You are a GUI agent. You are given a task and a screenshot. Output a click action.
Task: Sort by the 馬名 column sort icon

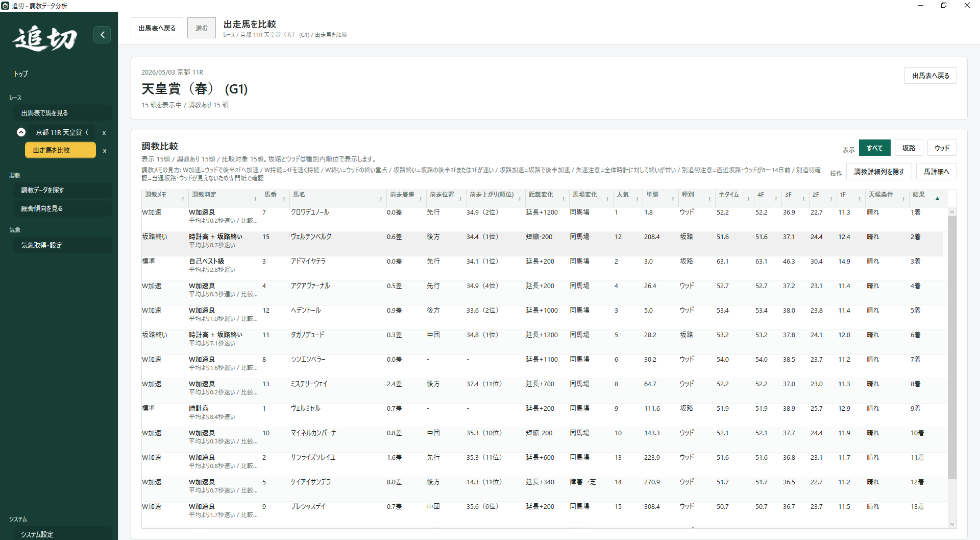pyautogui.click(x=381, y=199)
